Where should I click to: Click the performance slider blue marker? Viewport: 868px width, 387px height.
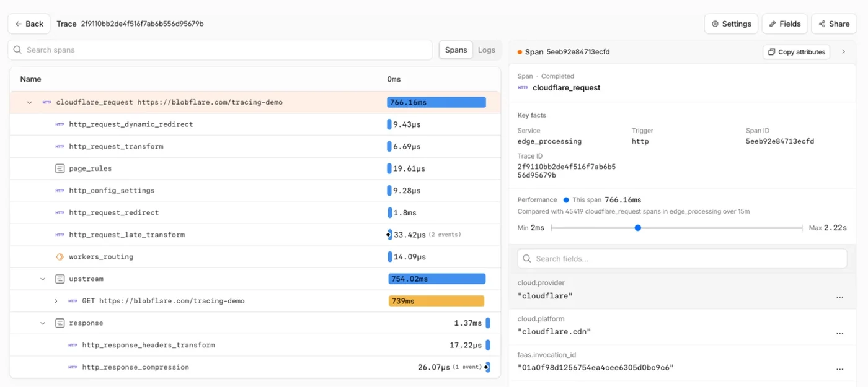(x=637, y=228)
